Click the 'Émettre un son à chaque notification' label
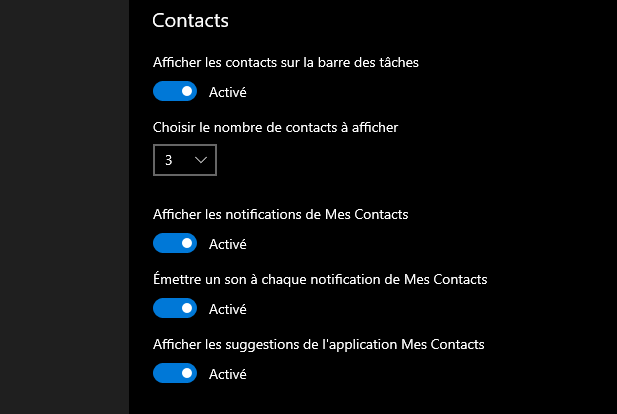Viewport: 617px width, 414px height. [x=320, y=279]
